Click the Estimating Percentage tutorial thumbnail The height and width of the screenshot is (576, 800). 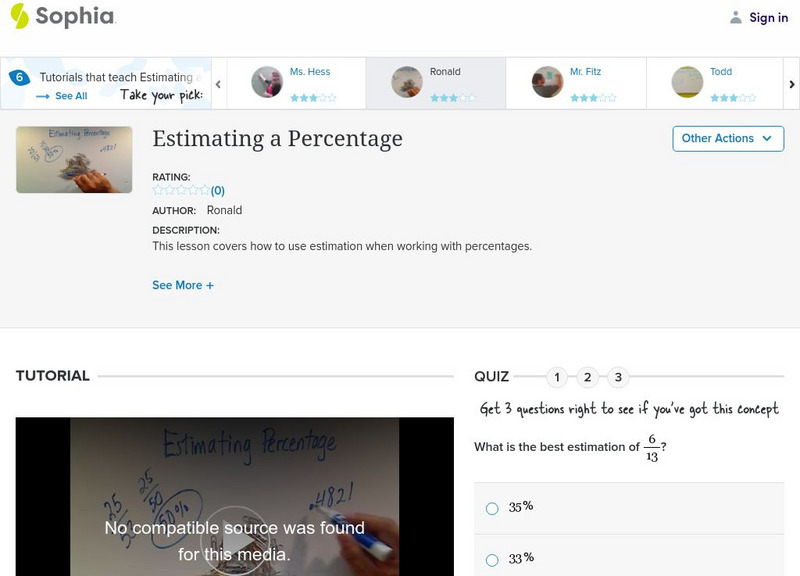[x=74, y=159]
